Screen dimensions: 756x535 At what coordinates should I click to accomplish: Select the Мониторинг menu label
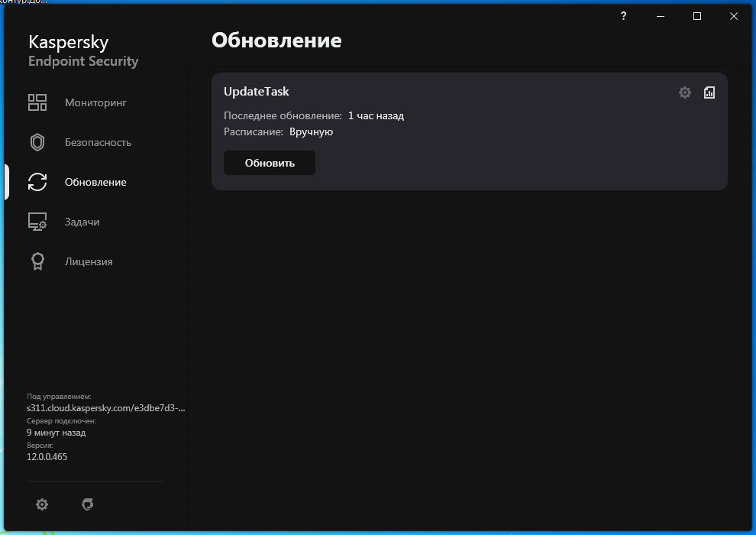pyautogui.click(x=95, y=102)
